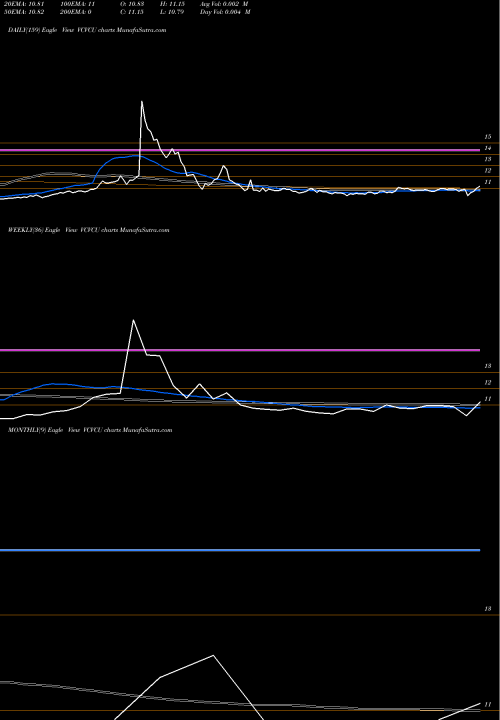Select the Day Vol: 0.004 M text

click(x=225, y=12)
